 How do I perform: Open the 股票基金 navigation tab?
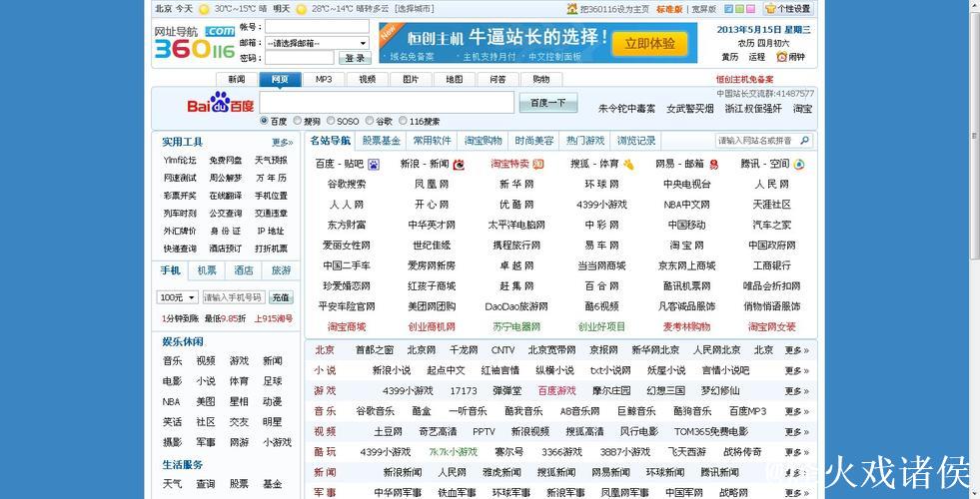point(381,141)
